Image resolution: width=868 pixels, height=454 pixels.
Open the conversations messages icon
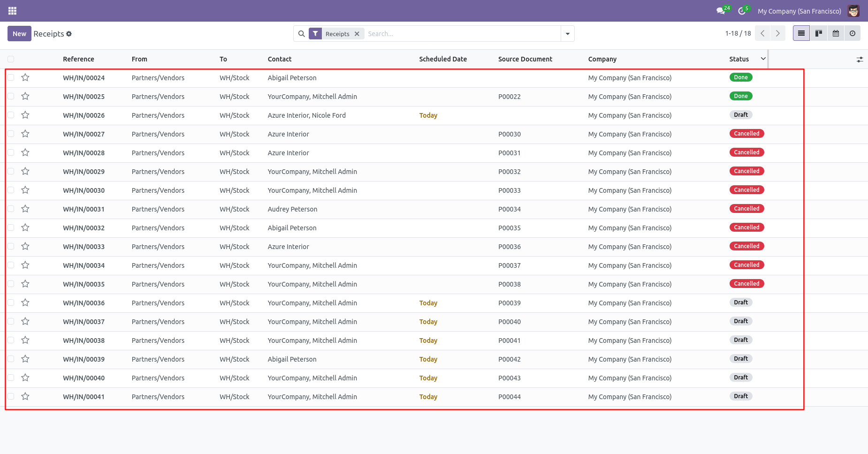tap(721, 11)
